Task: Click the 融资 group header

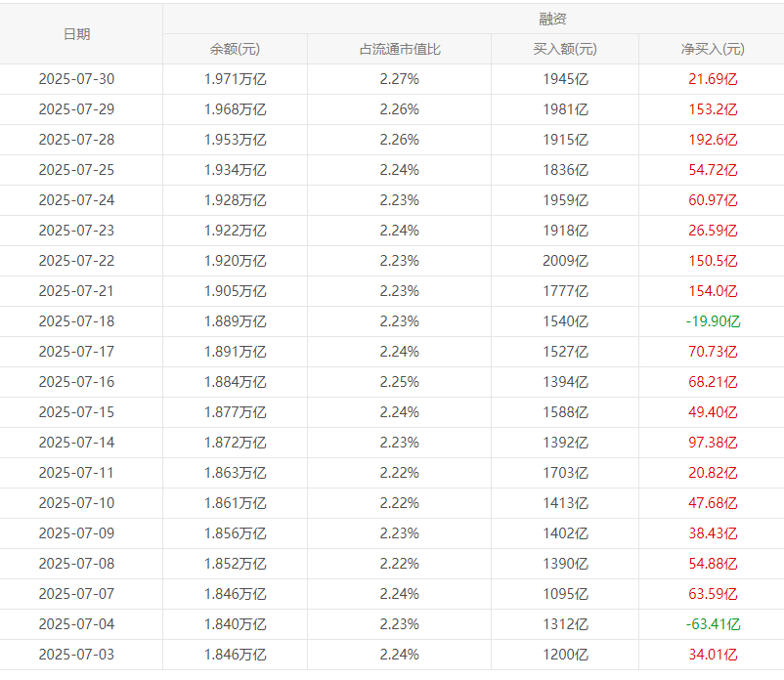Action: coord(552,19)
